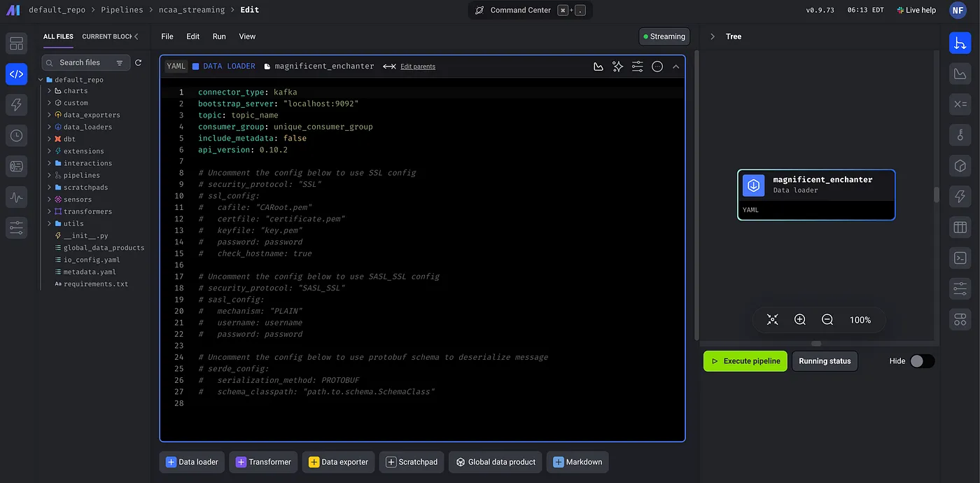Screen dimensions: 980x483
Task: Add a new Scratchpad block
Action: coord(412,462)
